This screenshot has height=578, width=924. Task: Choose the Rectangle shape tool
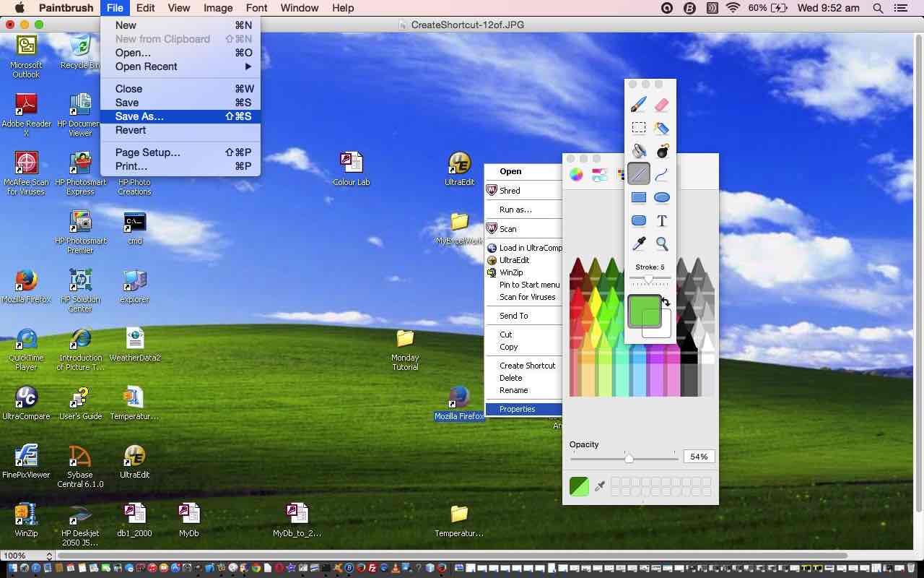coord(638,197)
